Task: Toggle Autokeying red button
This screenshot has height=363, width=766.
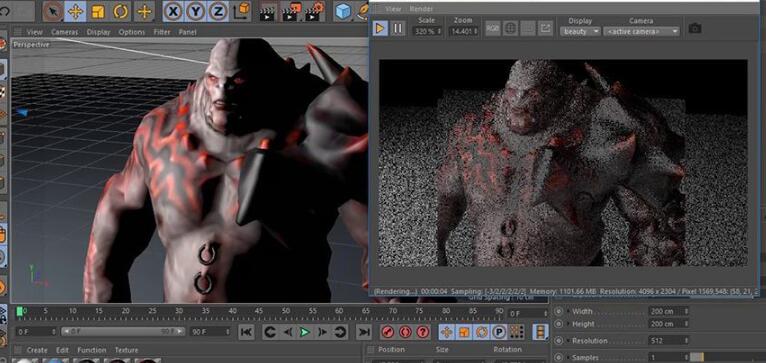Action: pyautogui.click(x=405, y=333)
